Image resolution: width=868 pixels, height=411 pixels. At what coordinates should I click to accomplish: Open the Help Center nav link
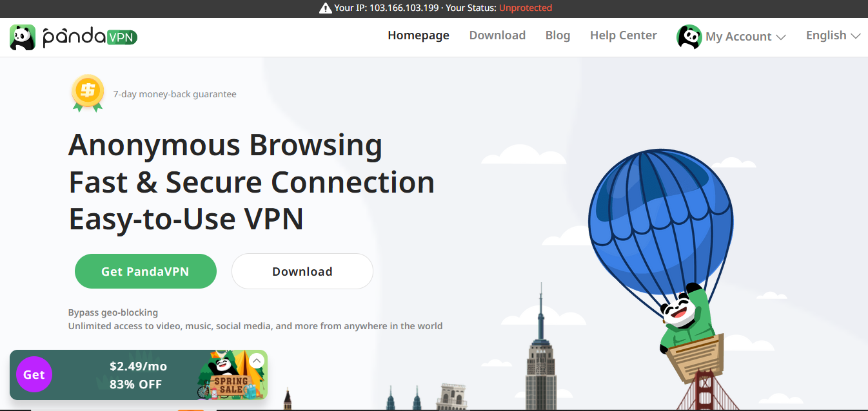point(624,35)
